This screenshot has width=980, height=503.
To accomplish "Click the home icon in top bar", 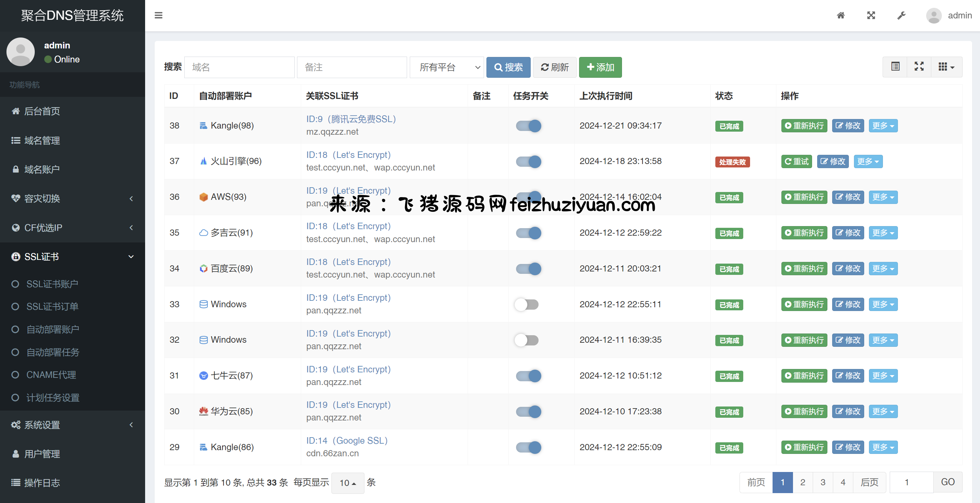I will [841, 15].
